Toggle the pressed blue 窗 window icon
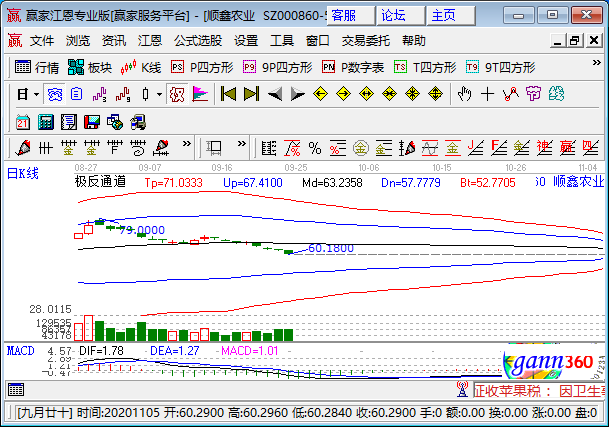The height and width of the screenshot is (427, 609). pos(54,94)
